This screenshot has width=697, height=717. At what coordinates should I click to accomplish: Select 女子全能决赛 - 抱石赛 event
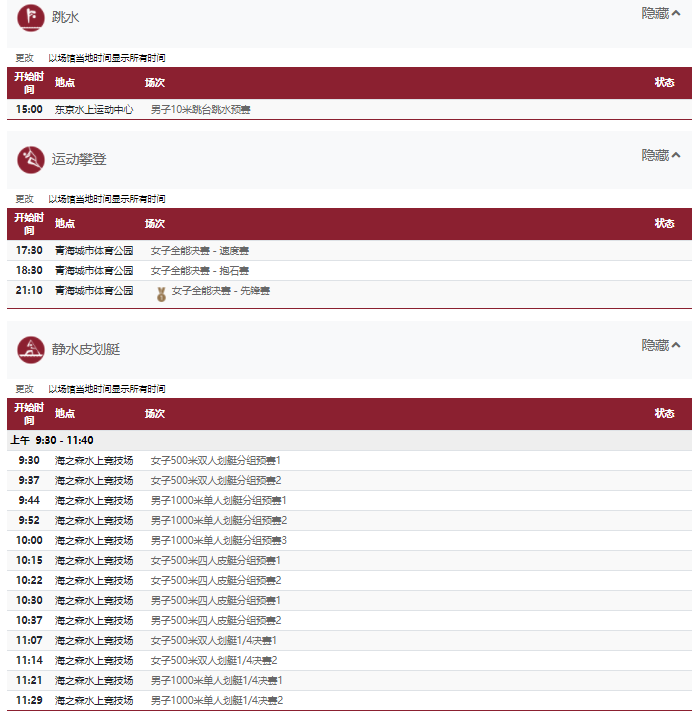click(x=200, y=271)
